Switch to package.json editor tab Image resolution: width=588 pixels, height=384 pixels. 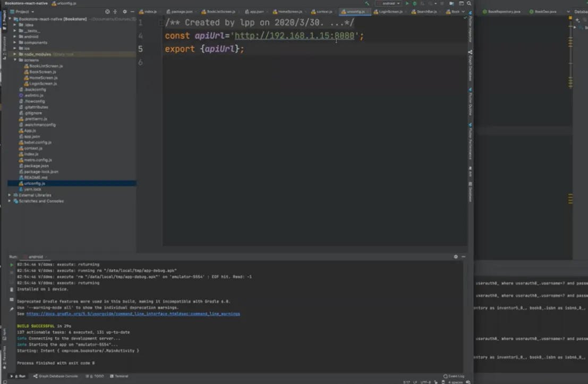tap(180, 12)
